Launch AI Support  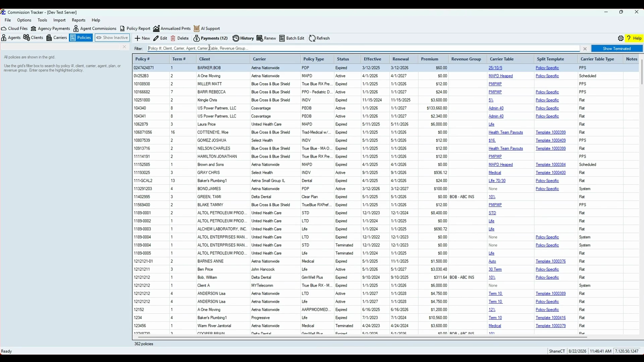[207, 29]
